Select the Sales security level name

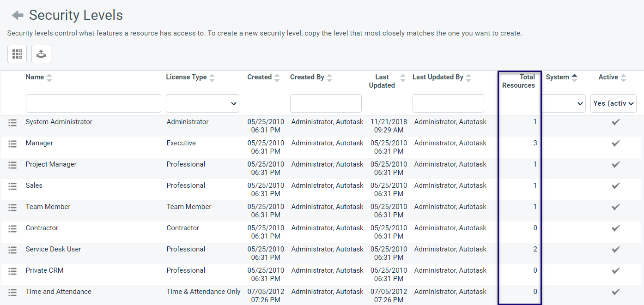(34, 185)
